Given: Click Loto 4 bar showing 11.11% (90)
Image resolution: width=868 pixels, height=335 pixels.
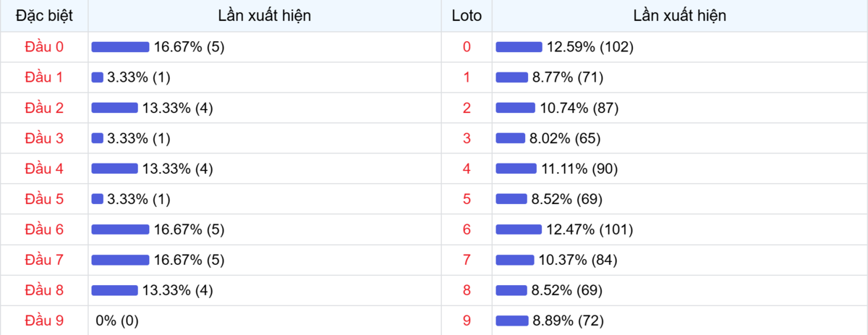Looking at the screenshot, I should (x=516, y=169).
